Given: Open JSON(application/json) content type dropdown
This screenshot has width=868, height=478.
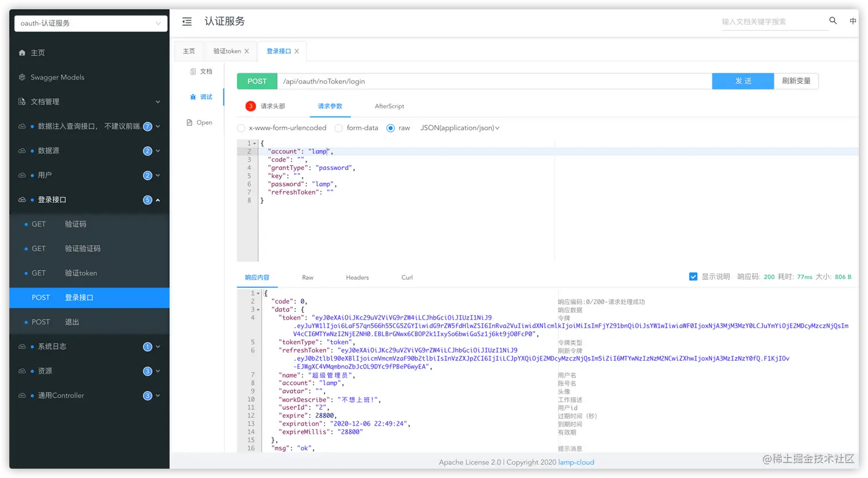Looking at the screenshot, I should pyautogui.click(x=460, y=128).
